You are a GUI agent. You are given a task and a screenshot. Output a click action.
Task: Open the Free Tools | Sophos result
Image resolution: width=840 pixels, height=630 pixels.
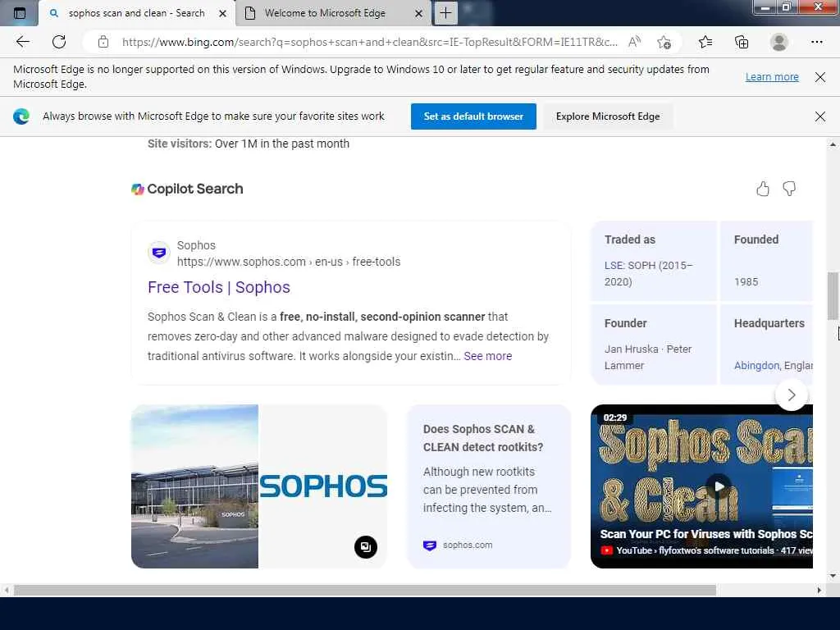coord(218,287)
